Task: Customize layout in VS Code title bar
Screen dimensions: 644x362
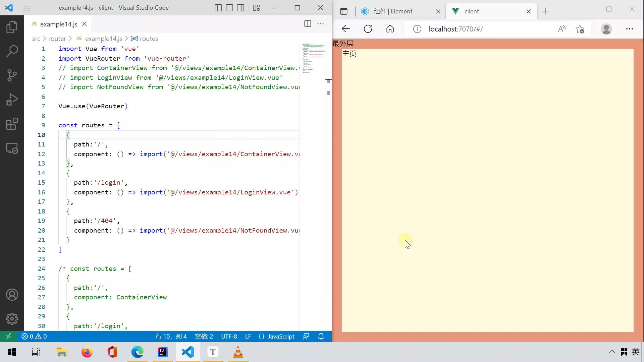Action: click(x=257, y=8)
